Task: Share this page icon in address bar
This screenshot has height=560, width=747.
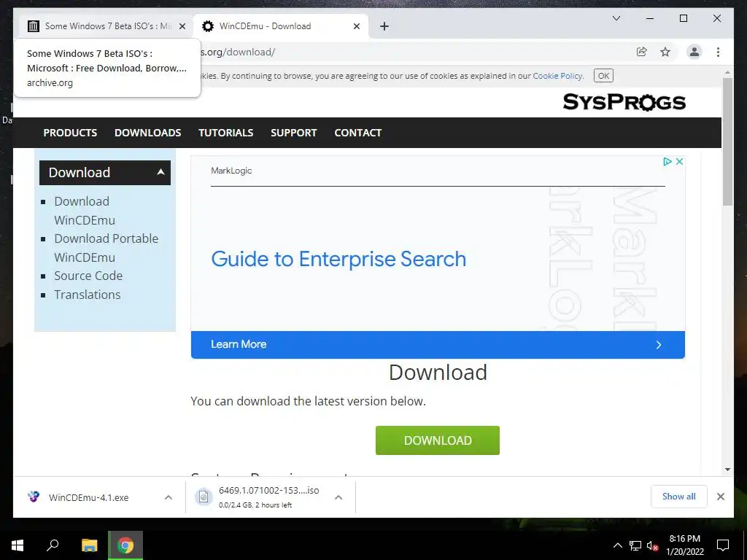Action: click(642, 52)
